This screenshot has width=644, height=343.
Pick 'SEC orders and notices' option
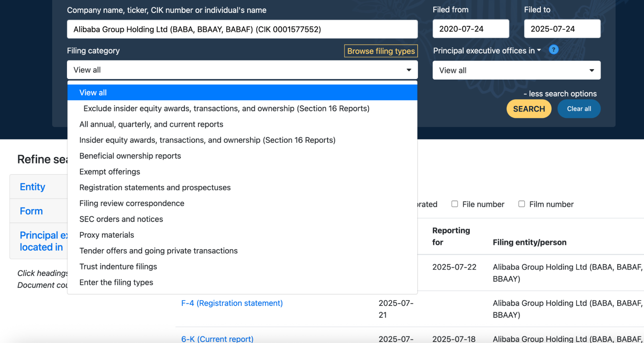pos(121,219)
